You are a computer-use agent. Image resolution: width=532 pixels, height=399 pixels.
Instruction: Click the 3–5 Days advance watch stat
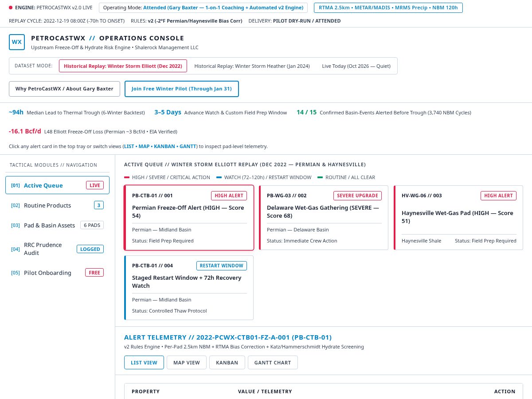tap(220, 113)
